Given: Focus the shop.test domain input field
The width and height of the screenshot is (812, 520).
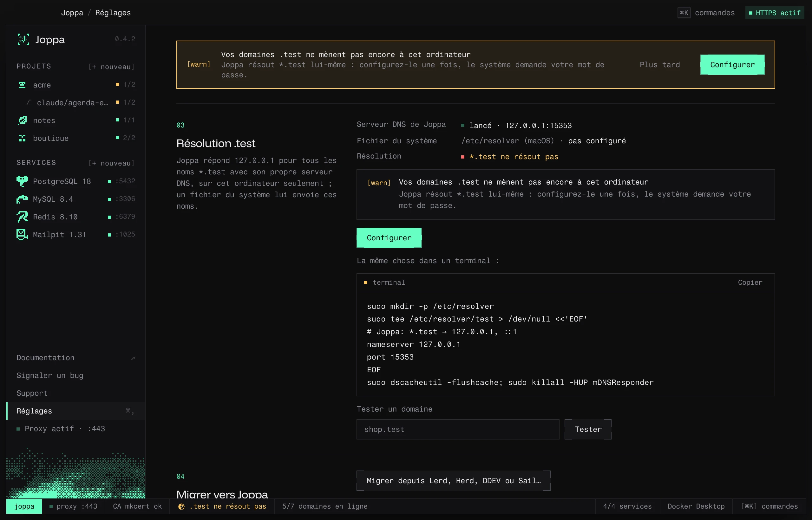Looking at the screenshot, I should pos(458,429).
